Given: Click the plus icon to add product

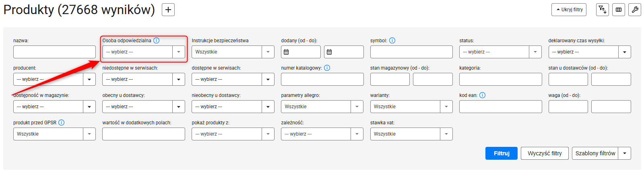Looking at the screenshot, I should click(168, 10).
